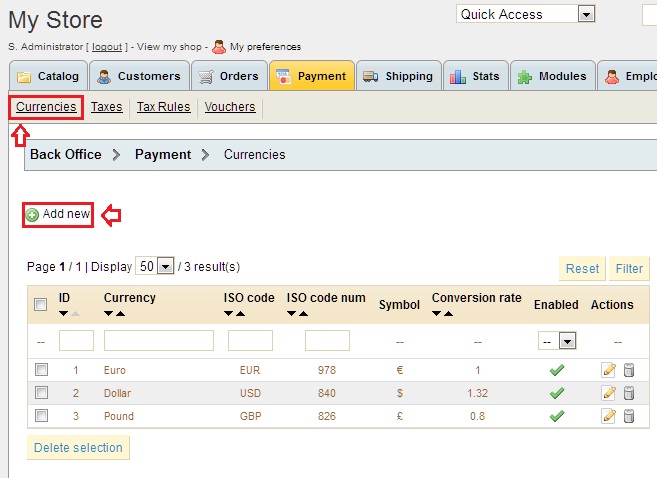Click the green enabled checkmark for Pound
The image size is (657, 478).
tap(557, 416)
